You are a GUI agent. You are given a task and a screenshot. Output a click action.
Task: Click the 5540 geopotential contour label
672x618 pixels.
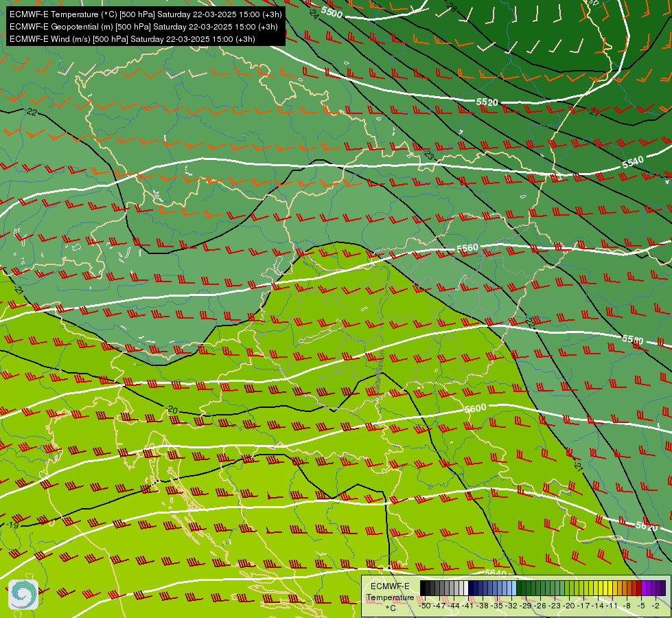pyautogui.click(x=633, y=163)
